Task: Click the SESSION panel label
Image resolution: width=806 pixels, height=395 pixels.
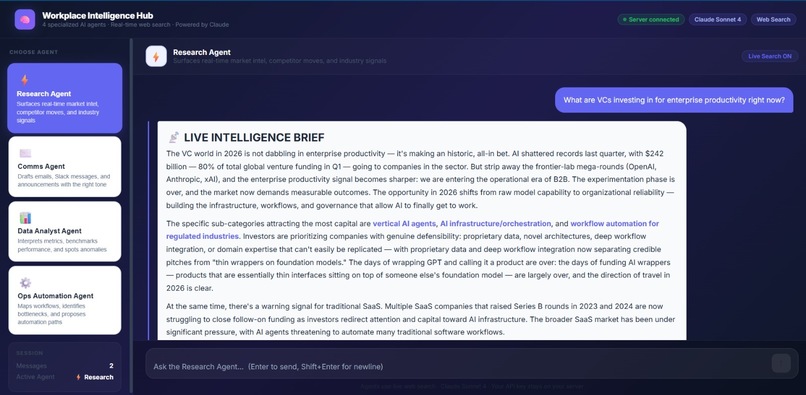Action: coord(30,353)
